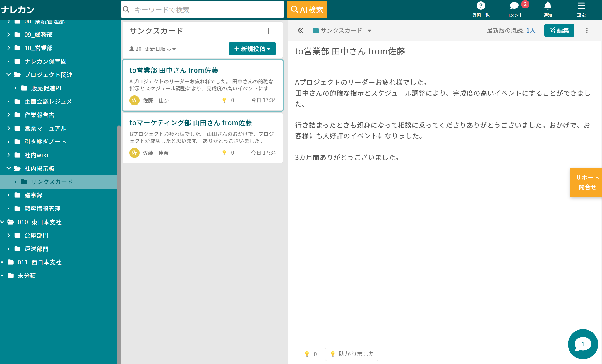602x364 pixels.
Task: Select the 議事録 folder in sidebar
Action: [33, 195]
